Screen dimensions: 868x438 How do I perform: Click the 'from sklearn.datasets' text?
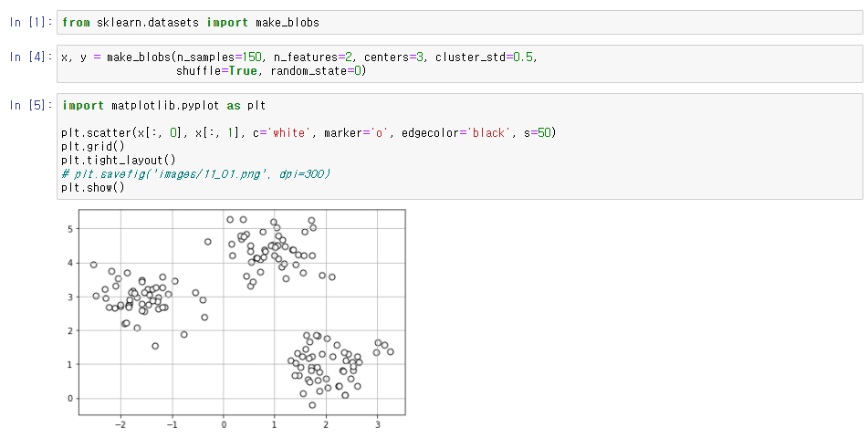131,23
